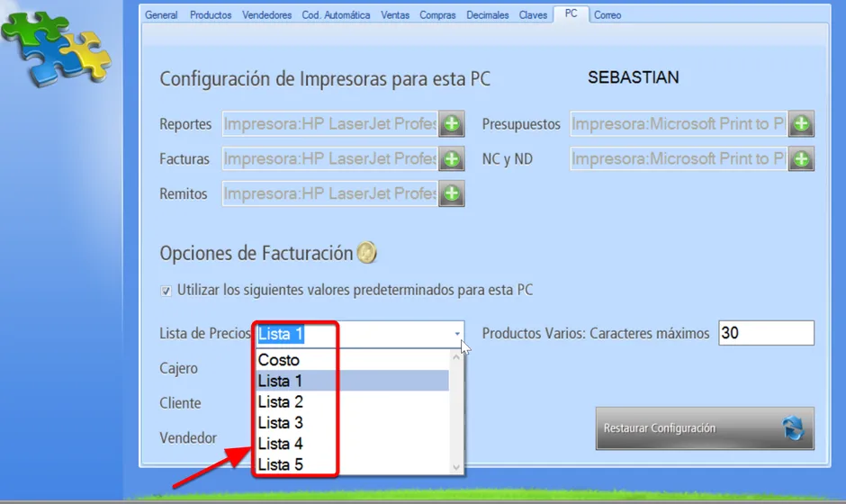
Task: Click the dropdown list scrollbar up arrow
Action: tap(456, 356)
